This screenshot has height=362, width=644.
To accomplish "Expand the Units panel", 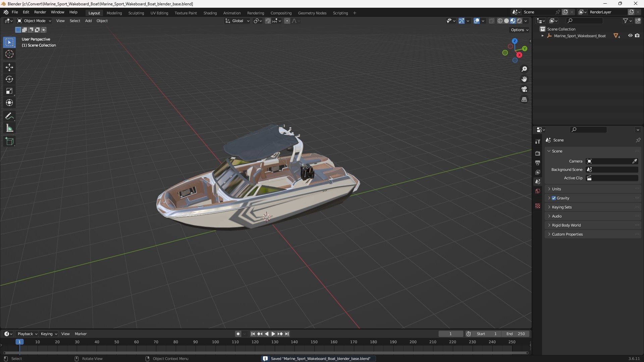I will pyautogui.click(x=593, y=189).
